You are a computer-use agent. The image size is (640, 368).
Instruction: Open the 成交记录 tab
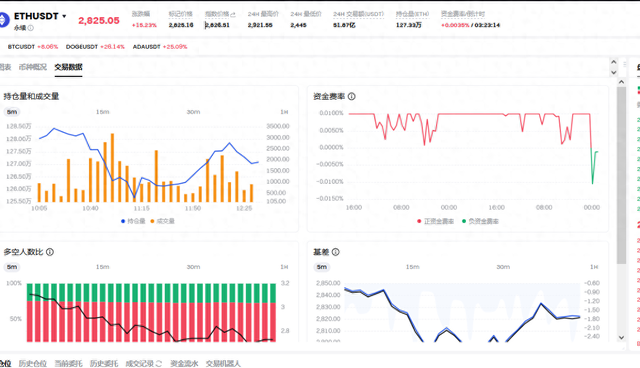[140, 363]
